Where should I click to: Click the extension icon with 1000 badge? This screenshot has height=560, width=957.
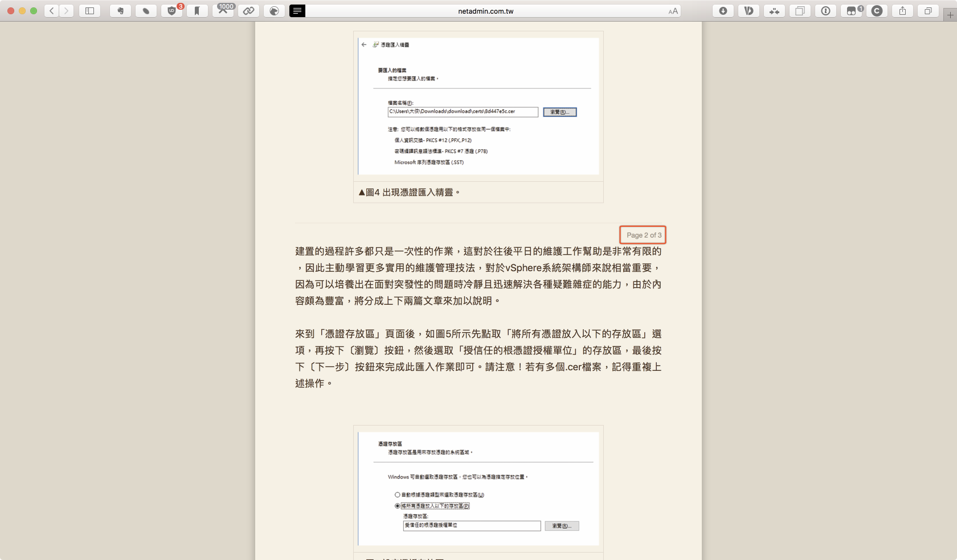(223, 11)
